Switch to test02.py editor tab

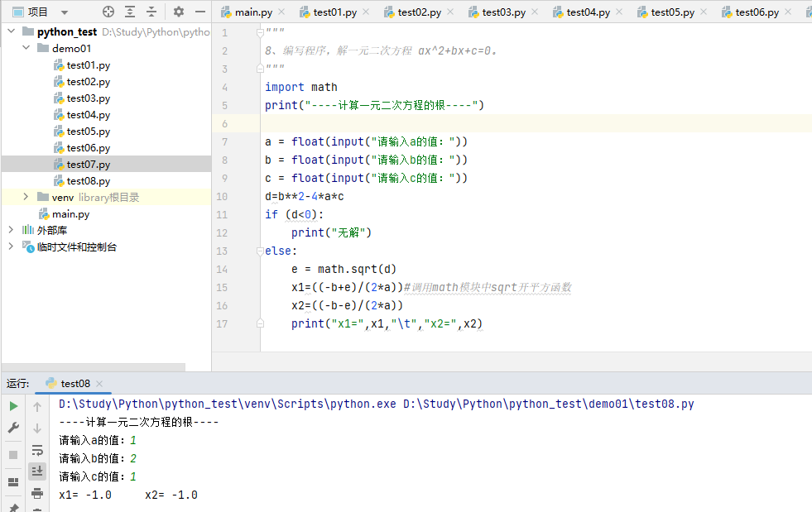[419, 12]
